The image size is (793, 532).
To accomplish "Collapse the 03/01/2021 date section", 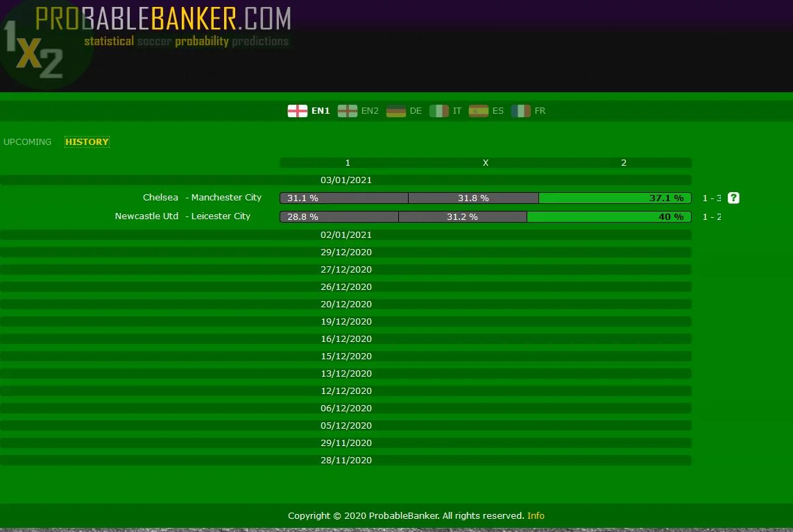I will (346, 180).
